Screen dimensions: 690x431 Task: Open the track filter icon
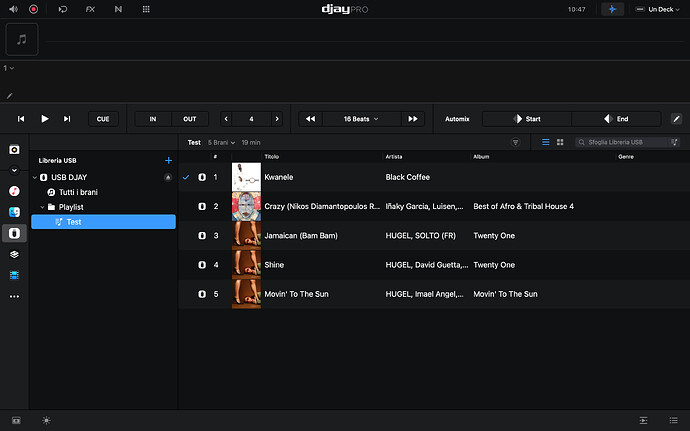pyautogui.click(x=515, y=142)
